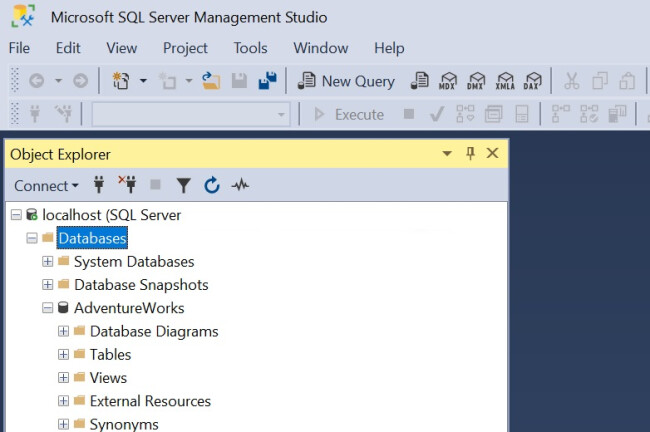The image size is (650, 432).
Task: Click the Save disk icon
Action: 239,80
